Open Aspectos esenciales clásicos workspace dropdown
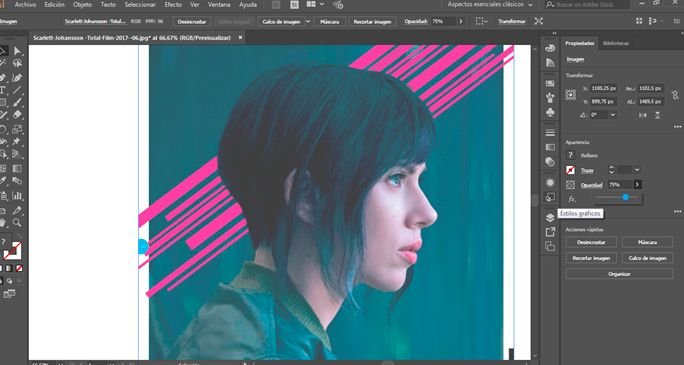 click(x=490, y=4)
